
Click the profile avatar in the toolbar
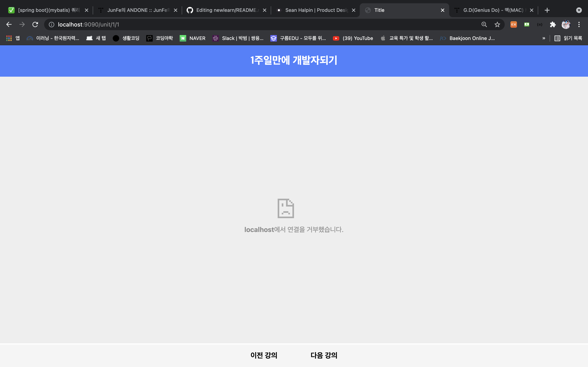[566, 24]
